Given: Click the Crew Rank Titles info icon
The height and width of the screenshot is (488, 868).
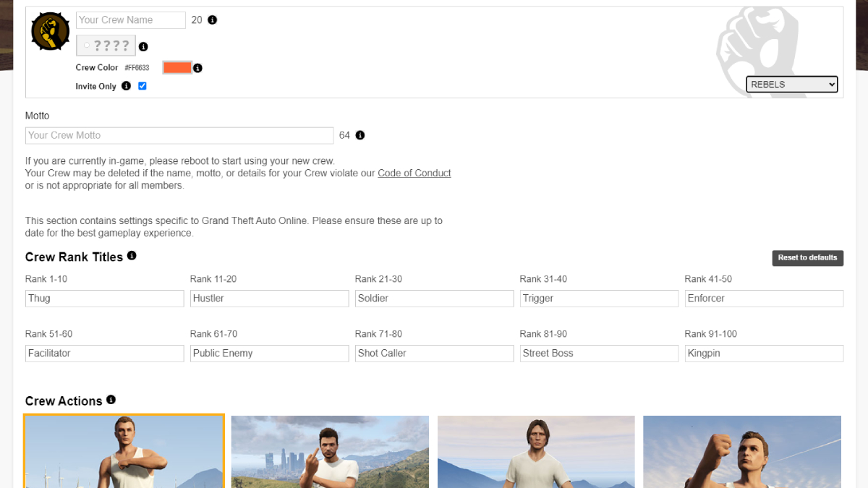Looking at the screenshot, I should pos(132,256).
